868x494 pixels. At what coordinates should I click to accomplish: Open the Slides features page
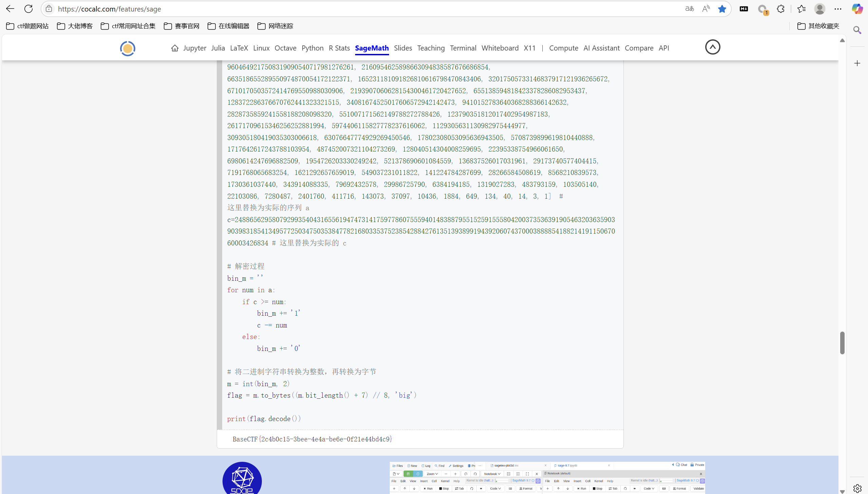403,48
